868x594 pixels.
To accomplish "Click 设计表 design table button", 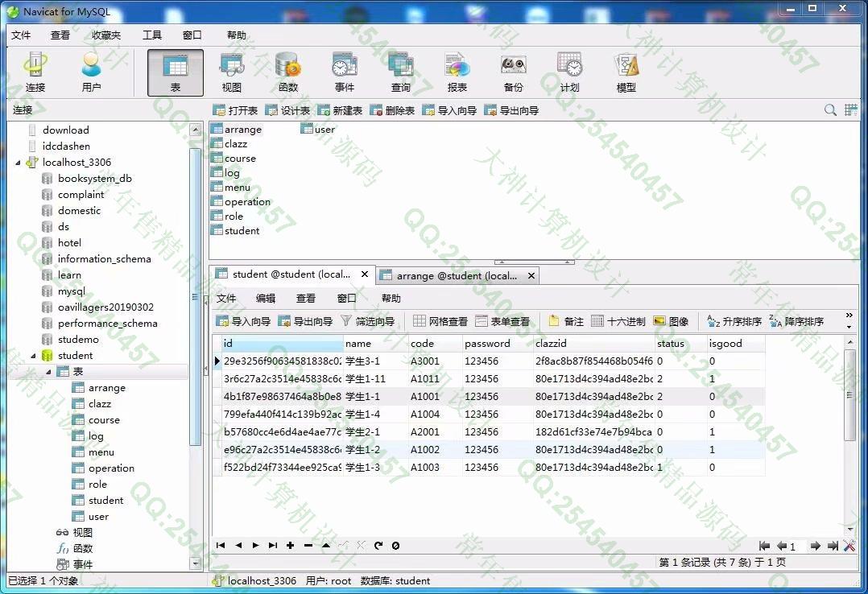I will pos(287,110).
